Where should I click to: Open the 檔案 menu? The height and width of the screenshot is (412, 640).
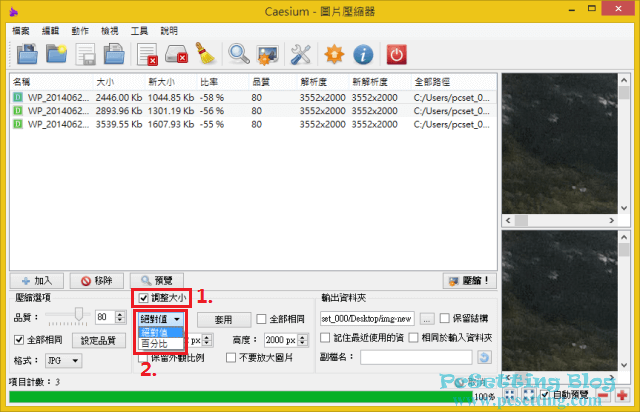coord(21,30)
